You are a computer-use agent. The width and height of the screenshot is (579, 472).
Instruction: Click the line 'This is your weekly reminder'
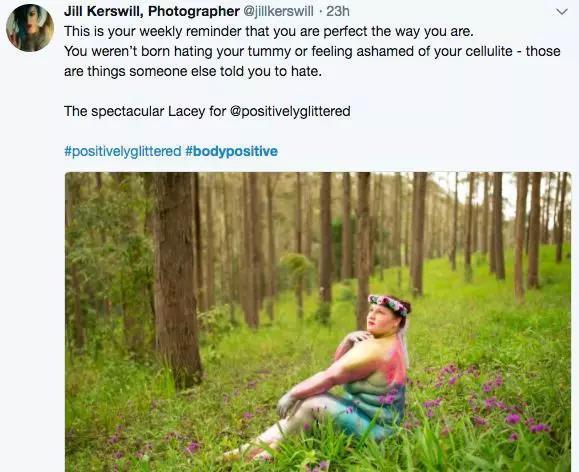268,31
